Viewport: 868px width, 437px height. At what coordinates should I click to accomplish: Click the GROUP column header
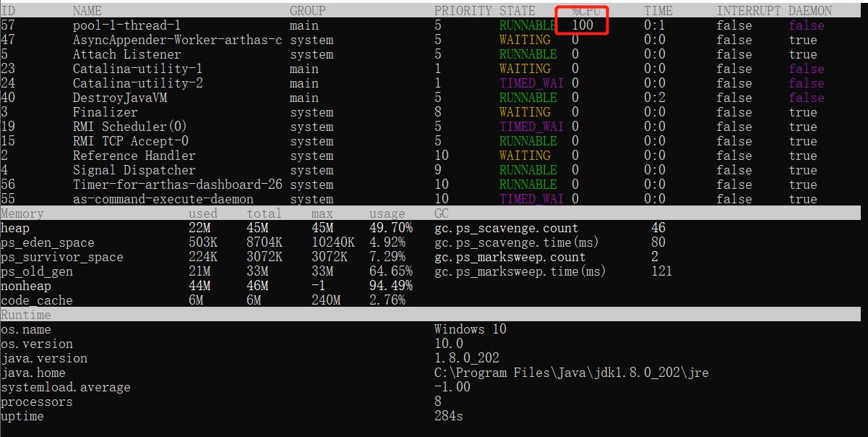(x=308, y=11)
